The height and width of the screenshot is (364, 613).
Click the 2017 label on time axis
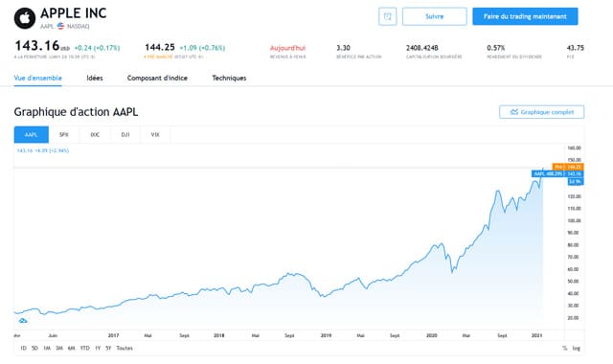tap(113, 335)
